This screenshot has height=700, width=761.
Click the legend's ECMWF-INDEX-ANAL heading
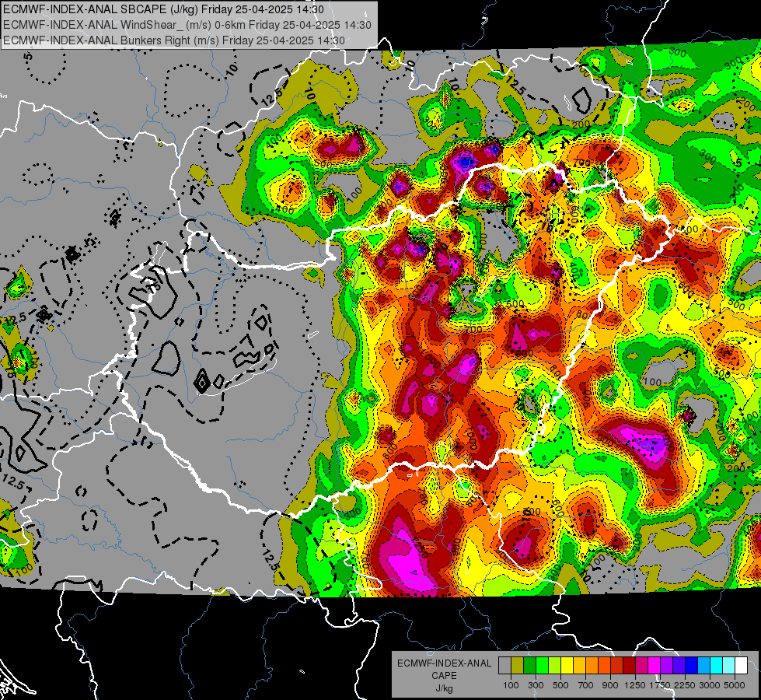444,663
